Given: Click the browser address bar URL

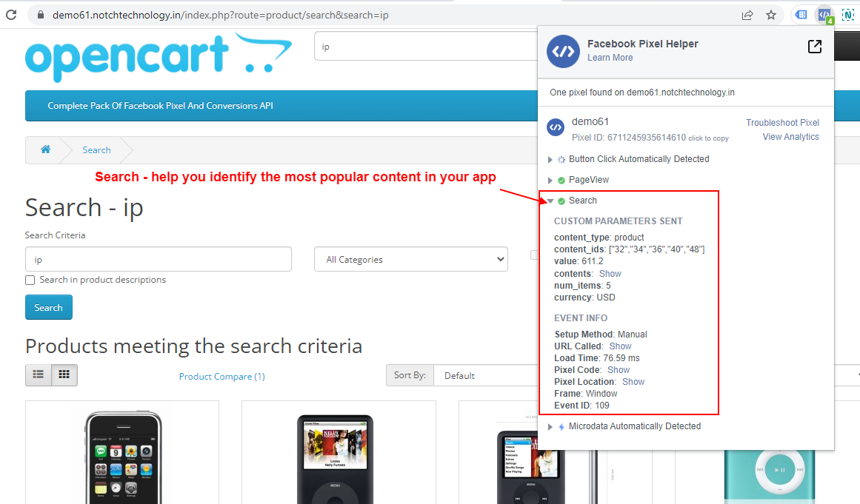Looking at the screenshot, I should click(x=221, y=15).
